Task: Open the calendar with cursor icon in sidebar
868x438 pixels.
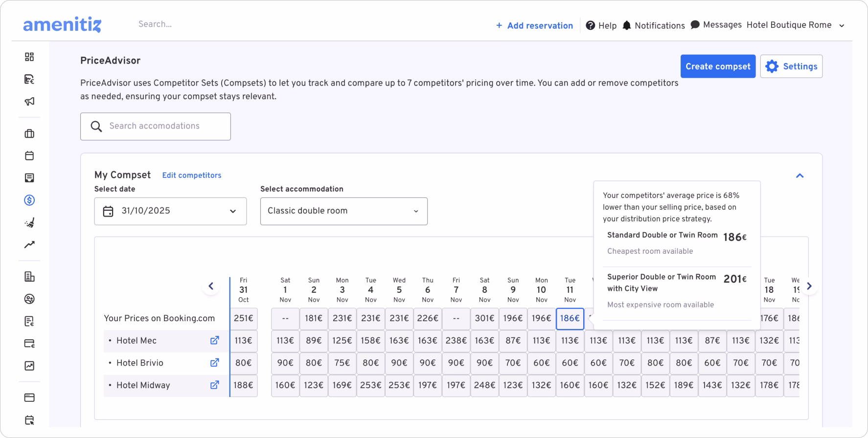Action: pos(29,420)
